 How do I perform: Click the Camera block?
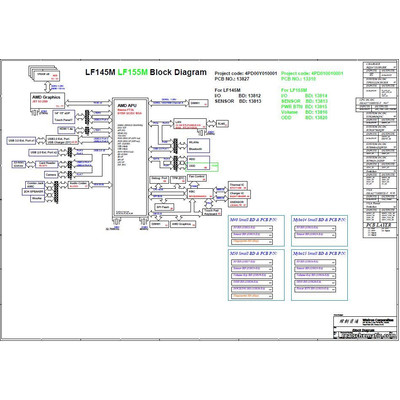click(x=51, y=175)
